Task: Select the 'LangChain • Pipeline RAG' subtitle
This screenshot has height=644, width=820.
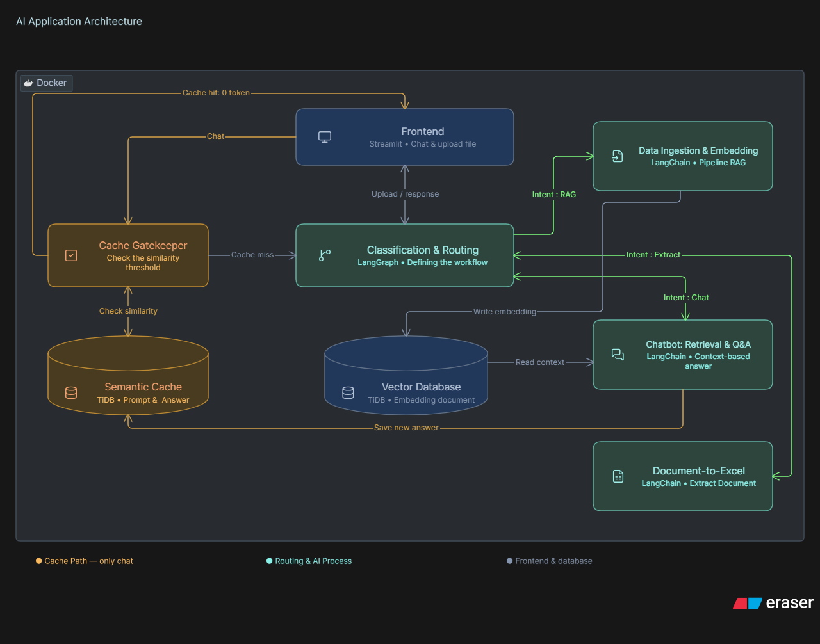Action: point(698,163)
